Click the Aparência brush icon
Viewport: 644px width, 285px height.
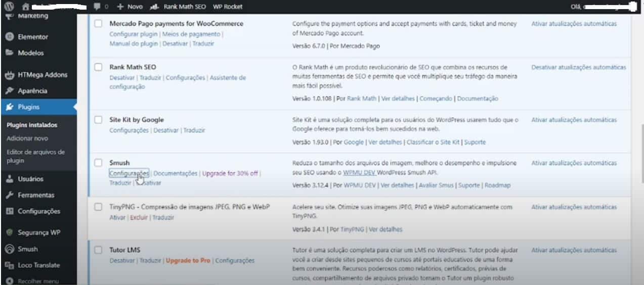point(9,91)
